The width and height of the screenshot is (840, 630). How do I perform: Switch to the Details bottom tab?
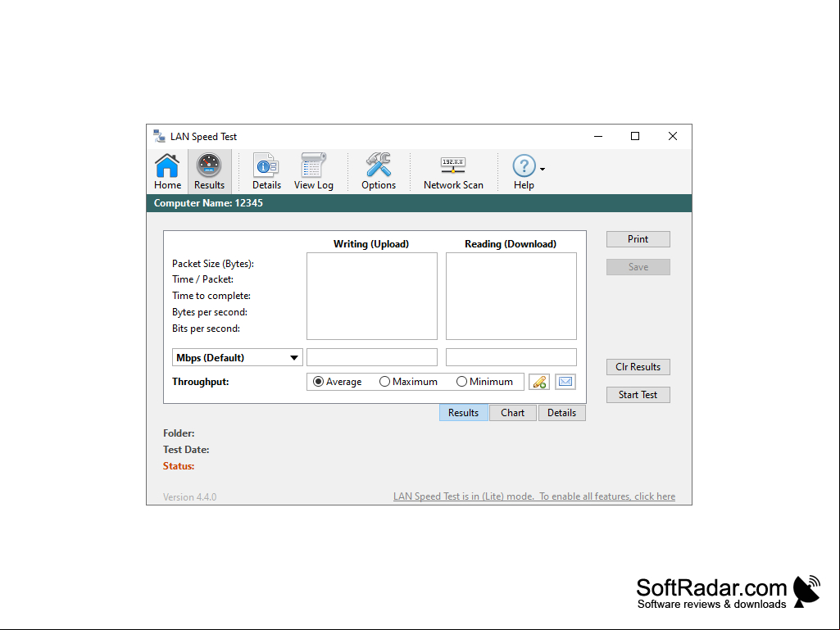(x=561, y=413)
